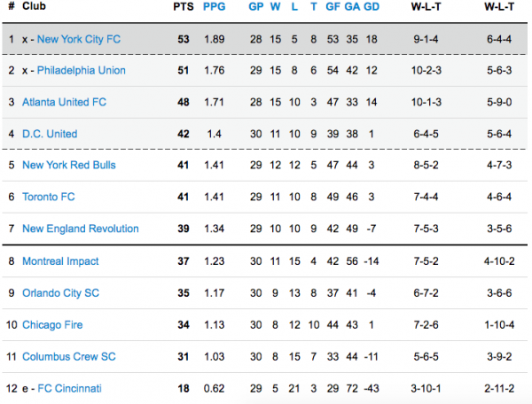Screen dimensions: 532x404
Task: Click the Club column header
Action: [35, 7]
